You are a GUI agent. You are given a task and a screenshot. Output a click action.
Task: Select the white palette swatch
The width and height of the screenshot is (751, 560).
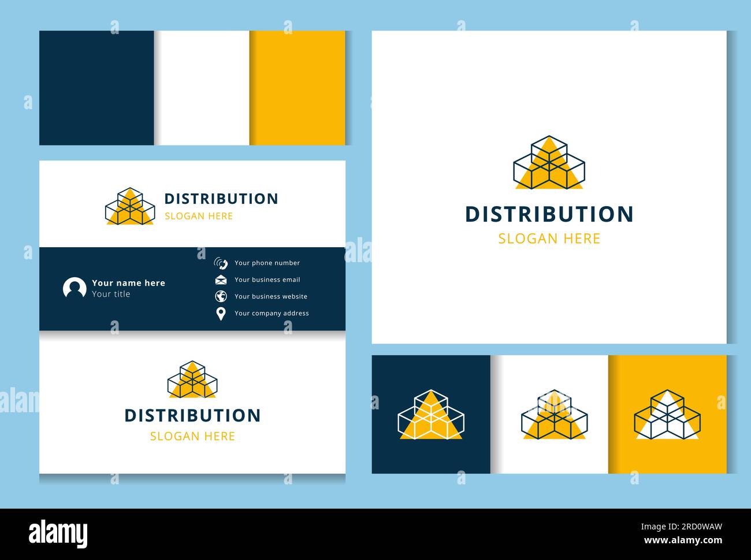click(x=202, y=88)
